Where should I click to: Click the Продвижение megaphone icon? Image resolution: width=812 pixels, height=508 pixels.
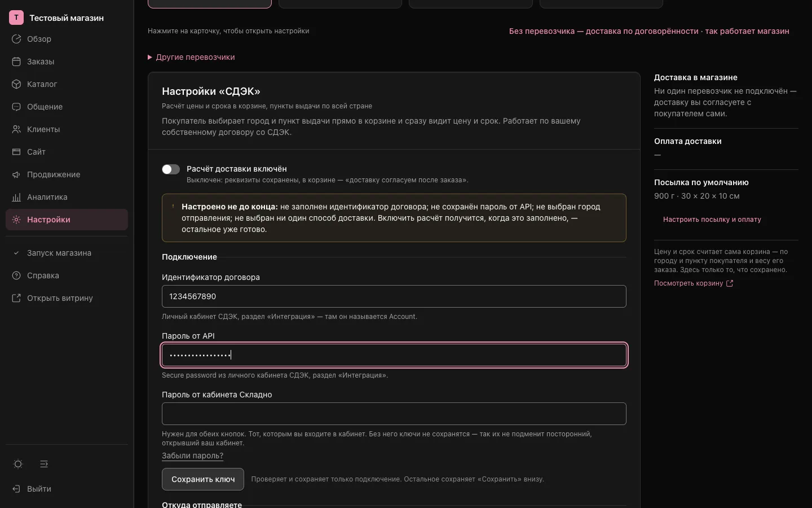coord(16,174)
